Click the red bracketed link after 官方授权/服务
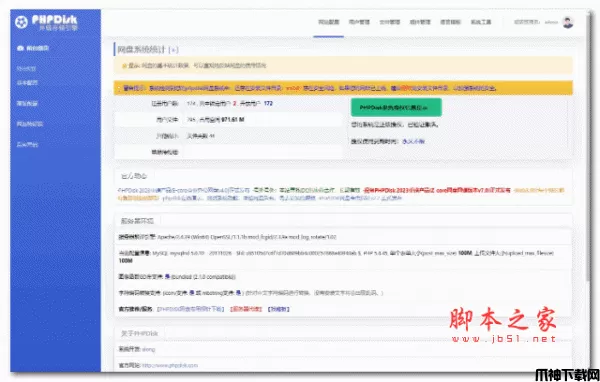This screenshot has height=382, width=600. (246, 309)
